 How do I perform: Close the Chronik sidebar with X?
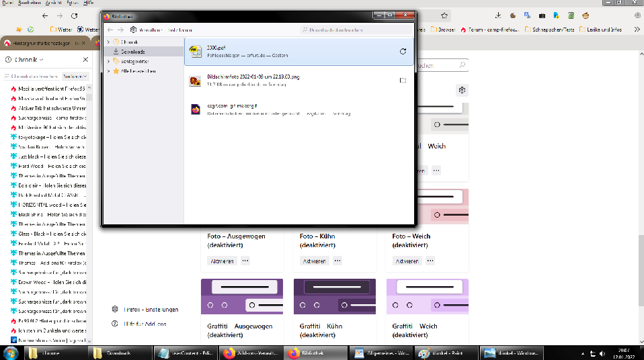(x=85, y=59)
